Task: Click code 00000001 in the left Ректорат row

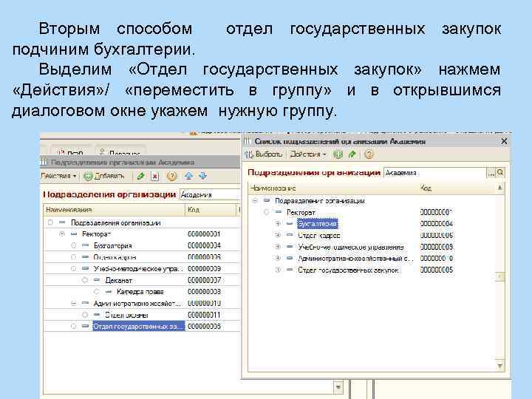Action: (x=204, y=234)
